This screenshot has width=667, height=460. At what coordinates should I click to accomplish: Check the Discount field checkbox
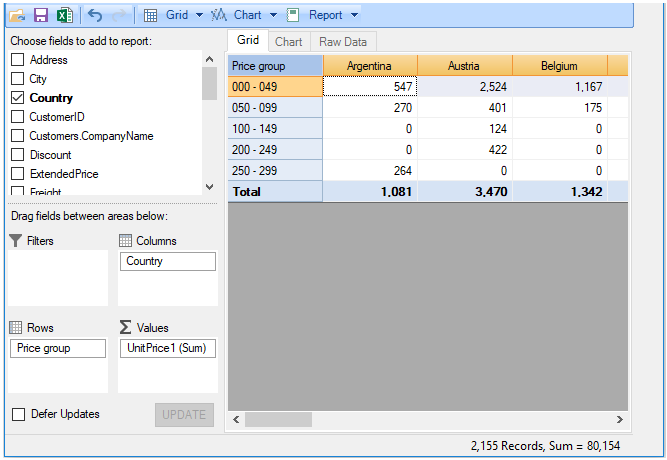tap(17, 155)
